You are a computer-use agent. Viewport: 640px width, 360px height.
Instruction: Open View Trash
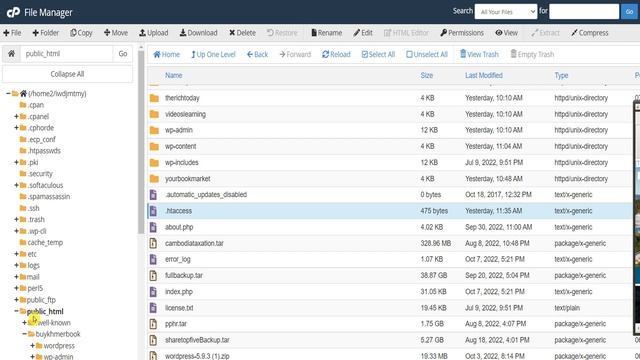coord(479,54)
